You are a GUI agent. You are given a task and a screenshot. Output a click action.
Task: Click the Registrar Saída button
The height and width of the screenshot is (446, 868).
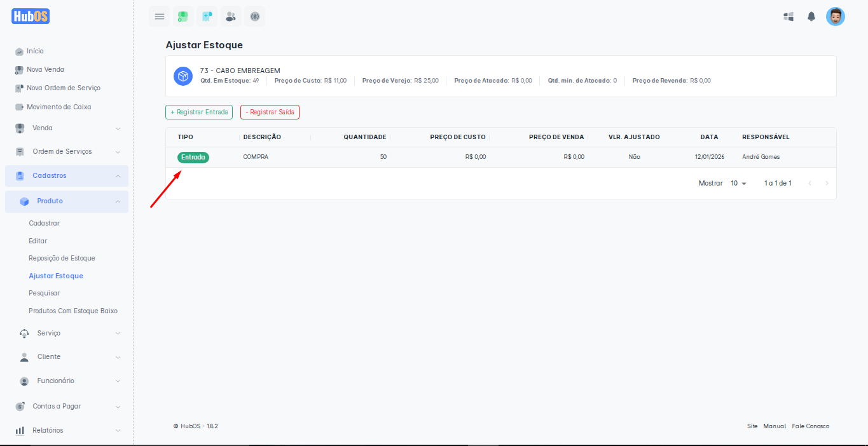(270, 112)
